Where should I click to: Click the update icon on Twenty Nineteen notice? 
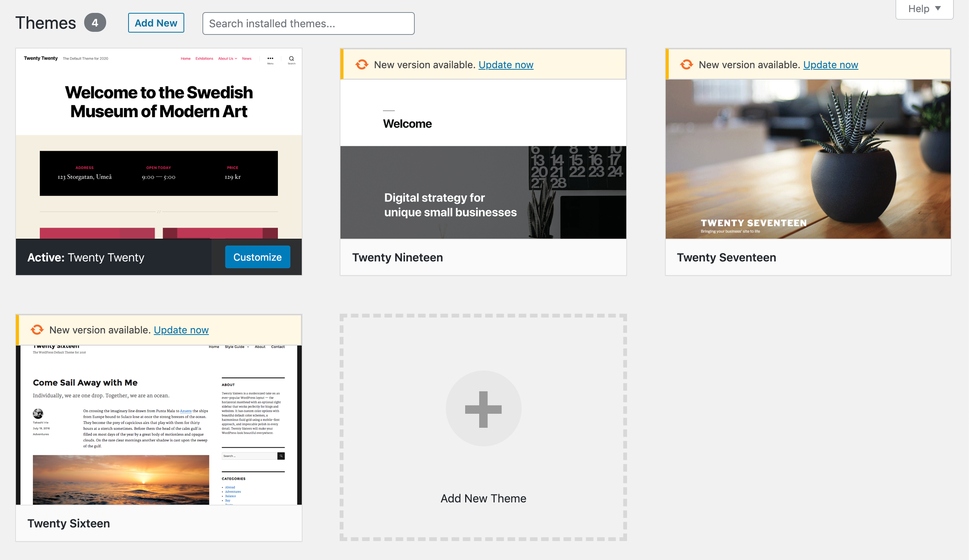(361, 64)
